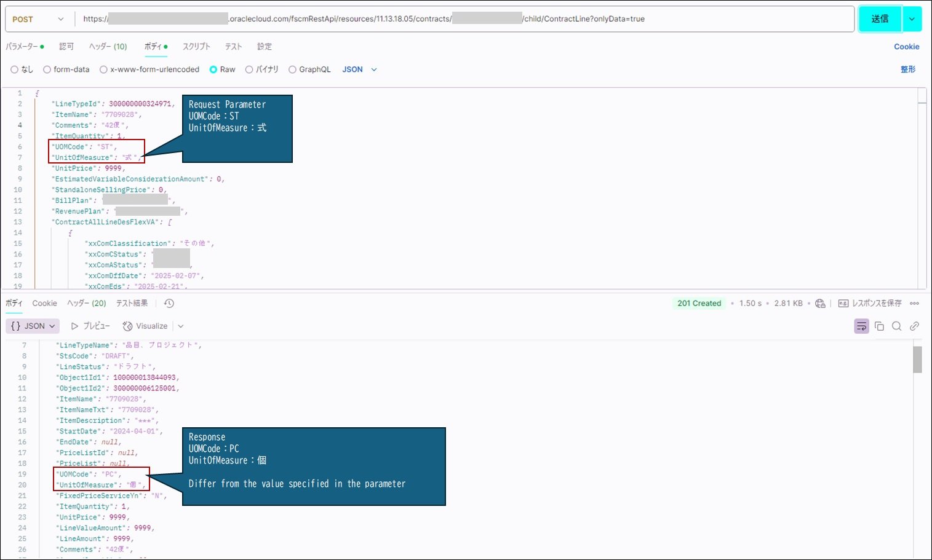The width and height of the screenshot is (932, 560).
Task: Switch body type to GraphQL
Action: pos(309,69)
